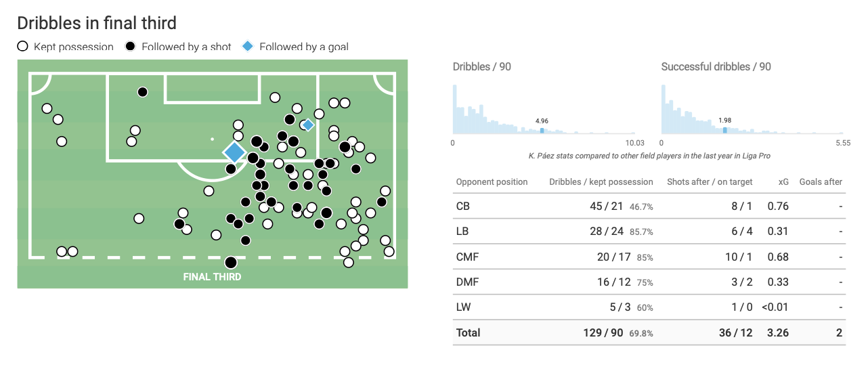Click the white circle Kept possession legend icon
This screenshot has height=367, width=868.
point(22,47)
